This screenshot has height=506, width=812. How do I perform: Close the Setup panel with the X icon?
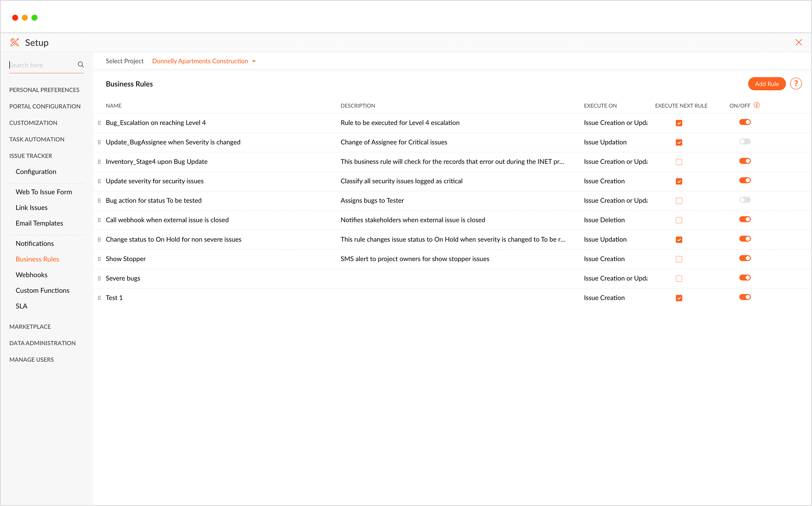799,42
